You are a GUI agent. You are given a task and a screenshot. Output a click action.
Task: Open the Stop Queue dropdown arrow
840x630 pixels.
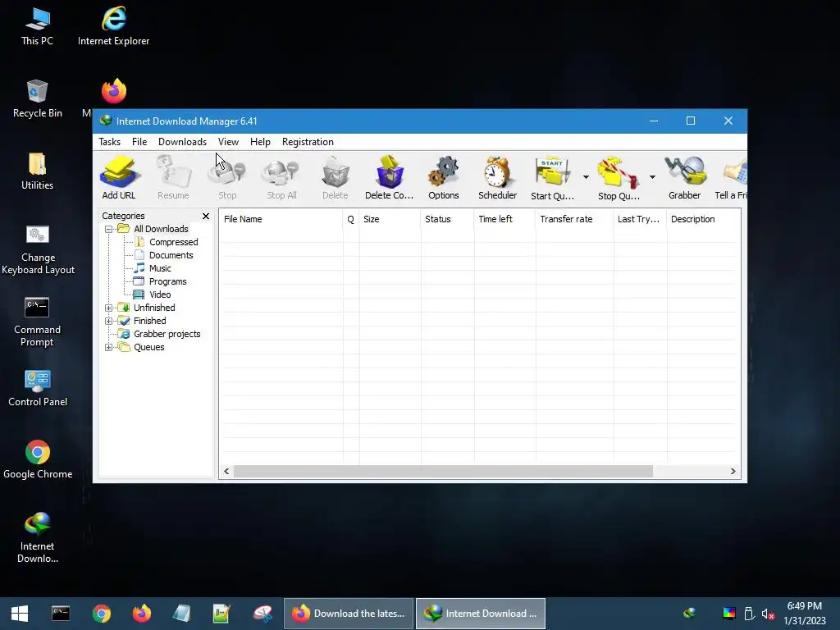point(652,177)
